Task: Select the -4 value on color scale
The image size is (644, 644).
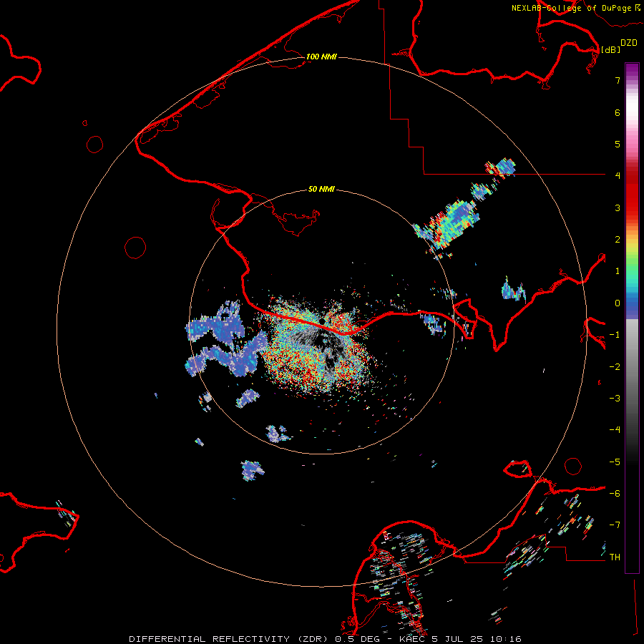Action: click(x=615, y=430)
